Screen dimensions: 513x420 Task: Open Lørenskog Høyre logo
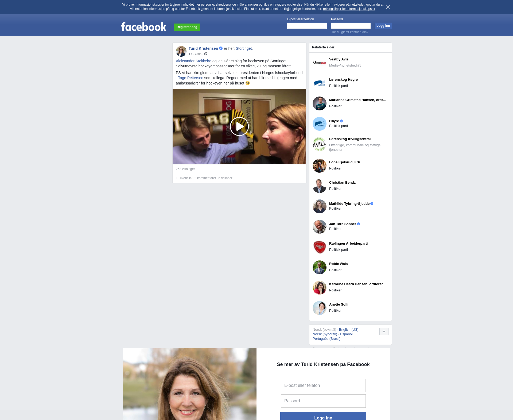coord(320,83)
